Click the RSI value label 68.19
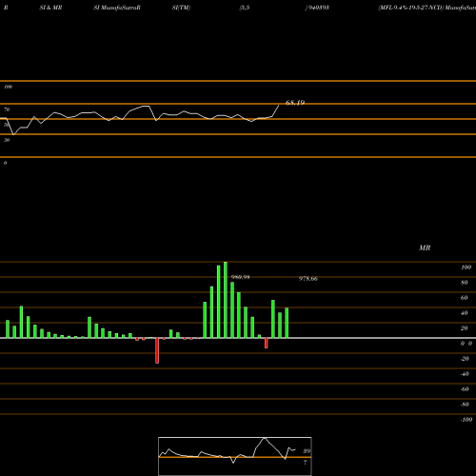476x476 pixels. point(295,103)
